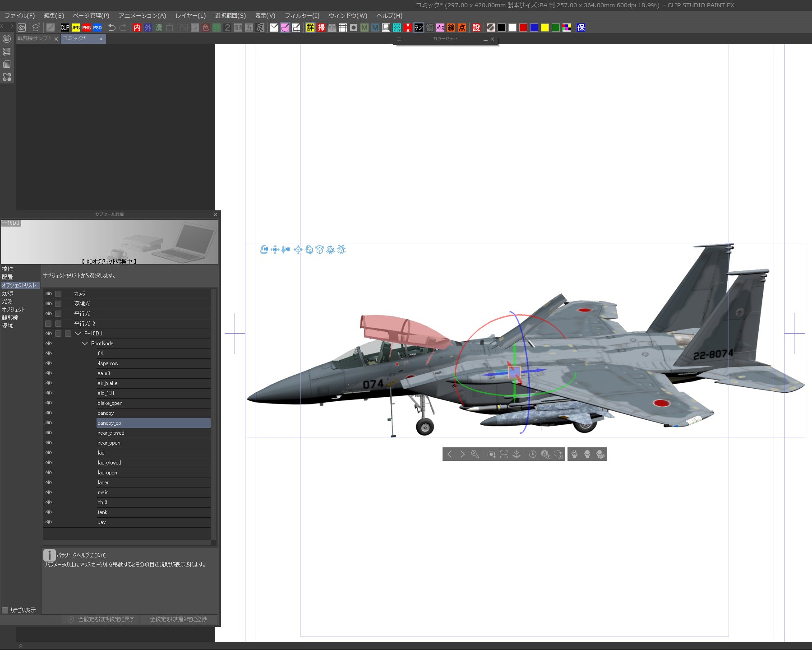Click 全設定を初期設定に戻す button
This screenshot has width=812, height=650.
tap(102, 619)
